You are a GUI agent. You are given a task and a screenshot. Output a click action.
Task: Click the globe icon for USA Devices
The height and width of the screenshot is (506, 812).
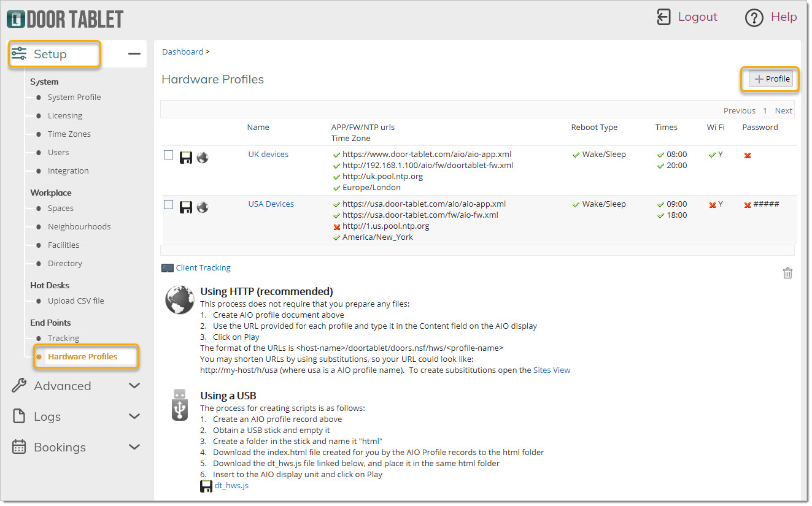coord(202,207)
